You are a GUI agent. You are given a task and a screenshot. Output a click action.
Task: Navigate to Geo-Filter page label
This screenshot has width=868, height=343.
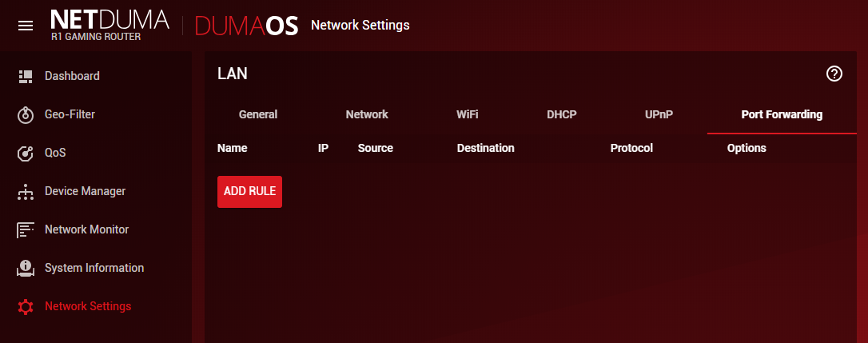(70, 114)
